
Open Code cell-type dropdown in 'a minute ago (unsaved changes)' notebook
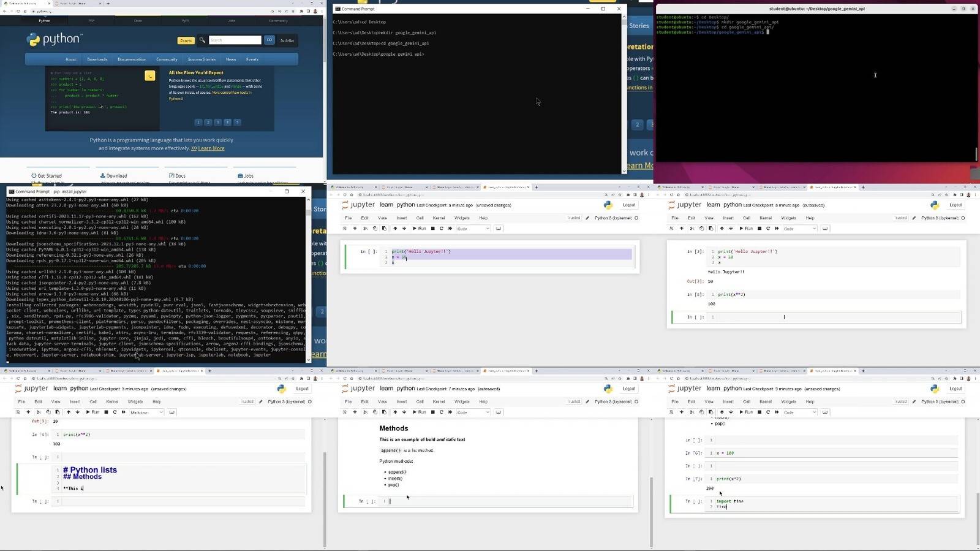click(473, 229)
